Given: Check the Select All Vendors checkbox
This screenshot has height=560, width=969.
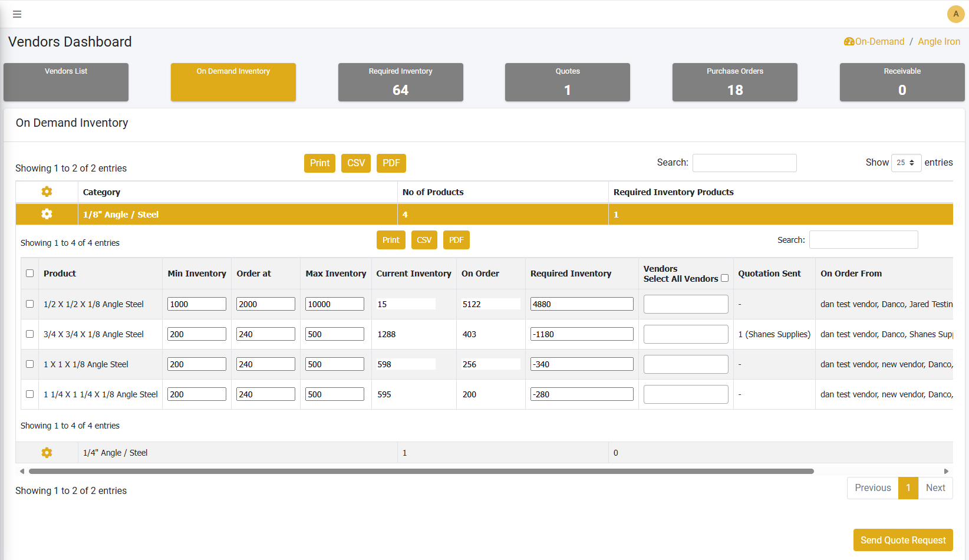Looking at the screenshot, I should [x=724, y=278].
